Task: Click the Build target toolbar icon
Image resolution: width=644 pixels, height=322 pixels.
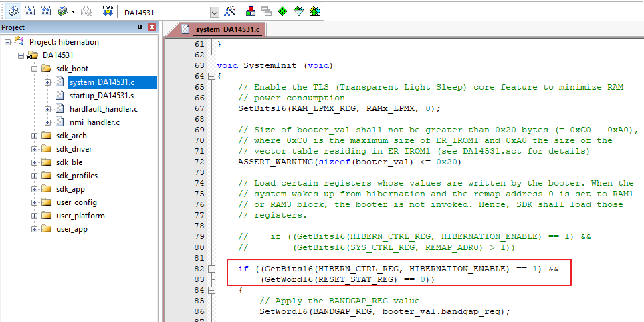Action: 29,11
